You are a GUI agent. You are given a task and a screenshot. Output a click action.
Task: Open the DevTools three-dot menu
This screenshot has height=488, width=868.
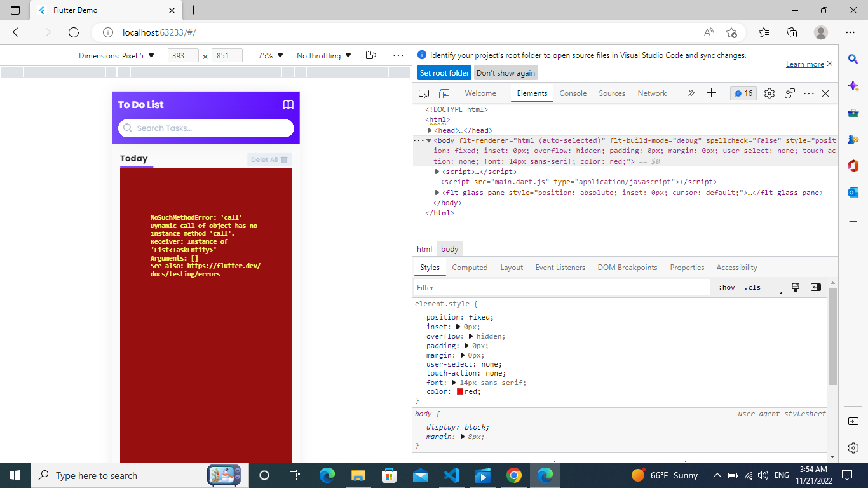coord(809,93)
